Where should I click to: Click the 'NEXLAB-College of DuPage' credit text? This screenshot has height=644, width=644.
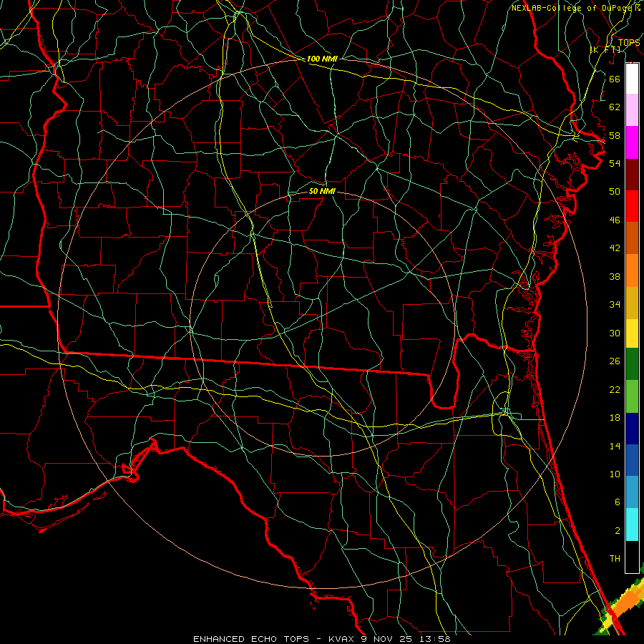point(573,8)
